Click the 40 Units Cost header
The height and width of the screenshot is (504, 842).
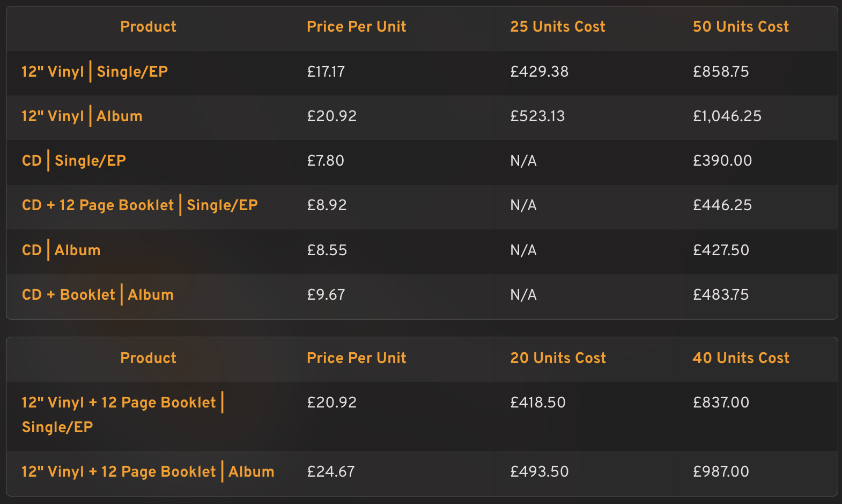(741, 358)
